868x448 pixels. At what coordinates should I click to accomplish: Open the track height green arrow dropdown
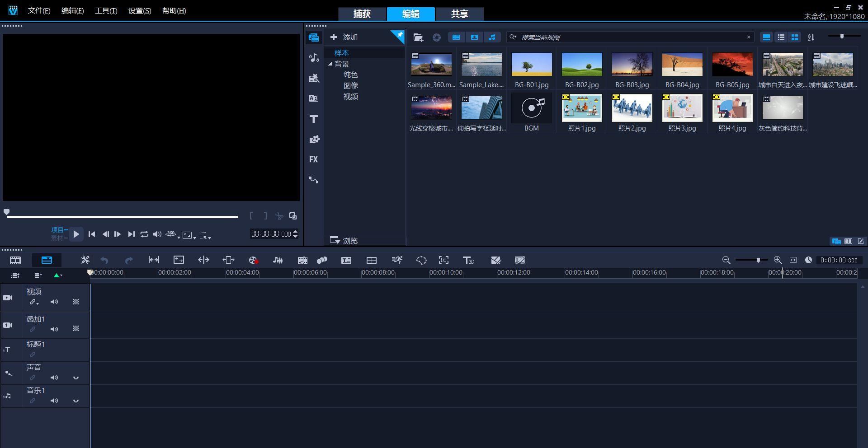point(58,275)
